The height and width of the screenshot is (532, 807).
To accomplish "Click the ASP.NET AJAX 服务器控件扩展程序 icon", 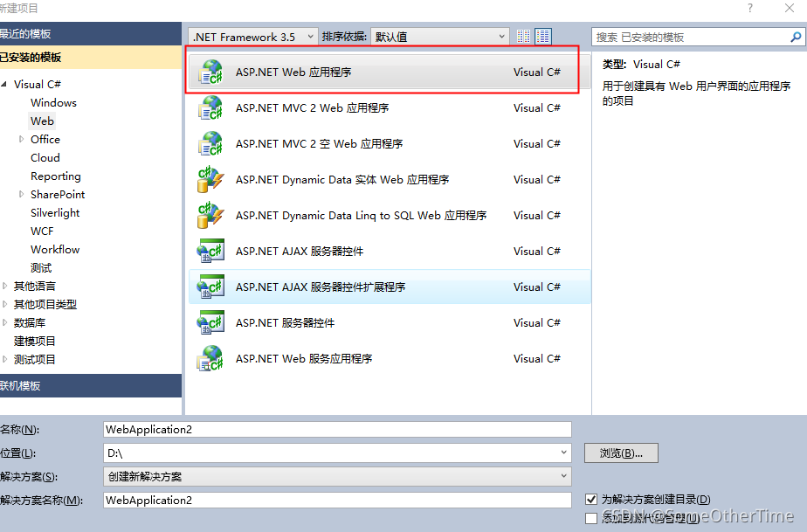I will tap(211, 287).
